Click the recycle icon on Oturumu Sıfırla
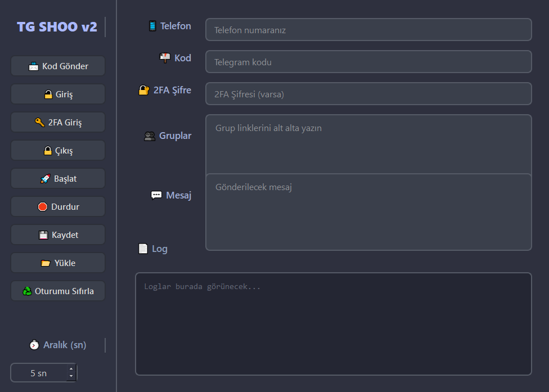Image resolution: width=549 pixels, height=392 pixels. tap(27, 291)
